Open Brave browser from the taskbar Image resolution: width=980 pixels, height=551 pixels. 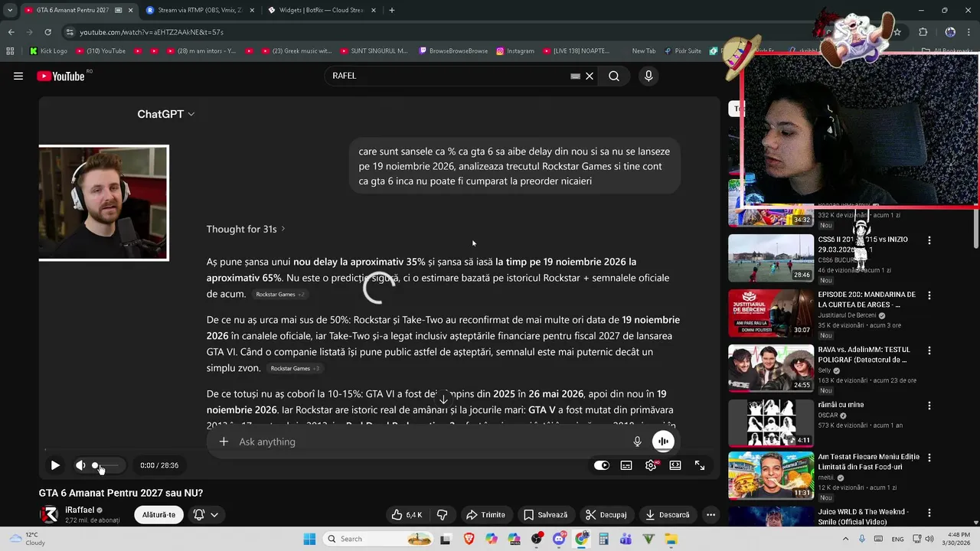(469, 539)
